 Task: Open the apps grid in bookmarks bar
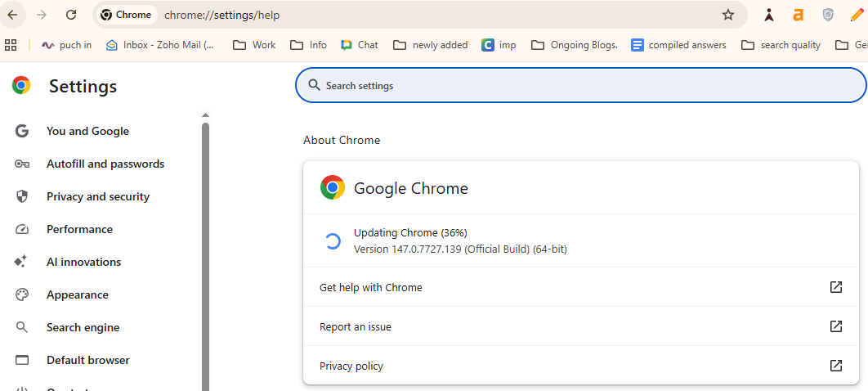click(11, 45)
